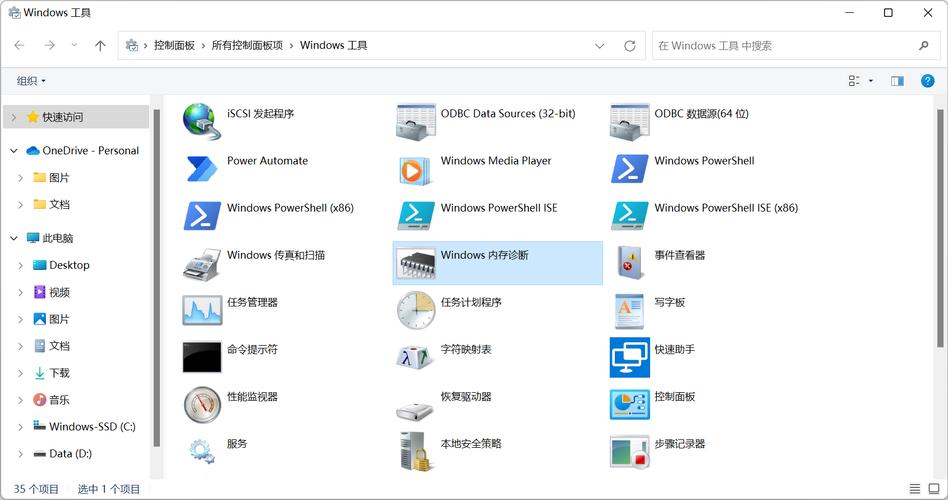This screenshot has width=948, height=500.
Task: Expand Data (D:) tree node
Action: (x=21, y=453)
